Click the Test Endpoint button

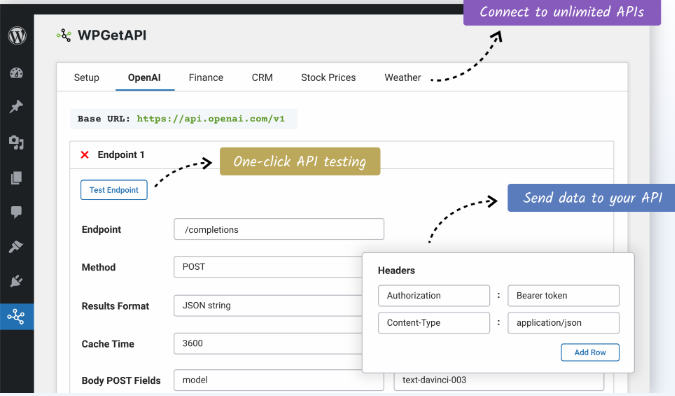[114, 190]
